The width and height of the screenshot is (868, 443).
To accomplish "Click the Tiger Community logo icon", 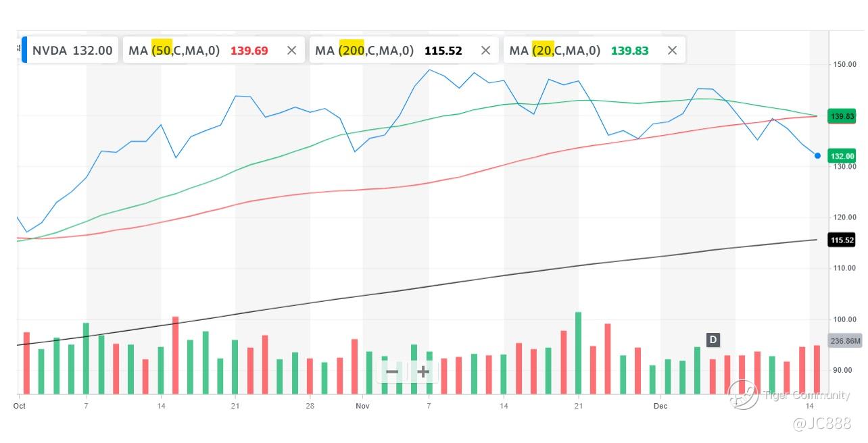I will tap(742, 395).
